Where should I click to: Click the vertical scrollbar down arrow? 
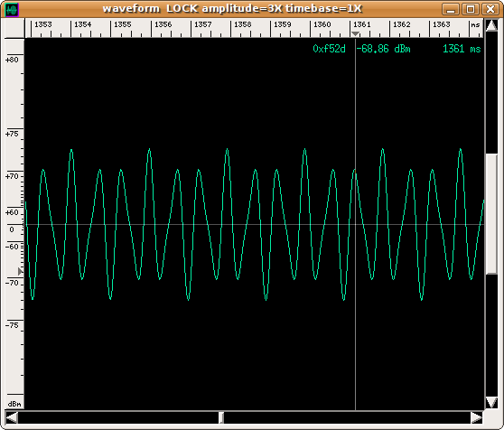coord(491,402)
